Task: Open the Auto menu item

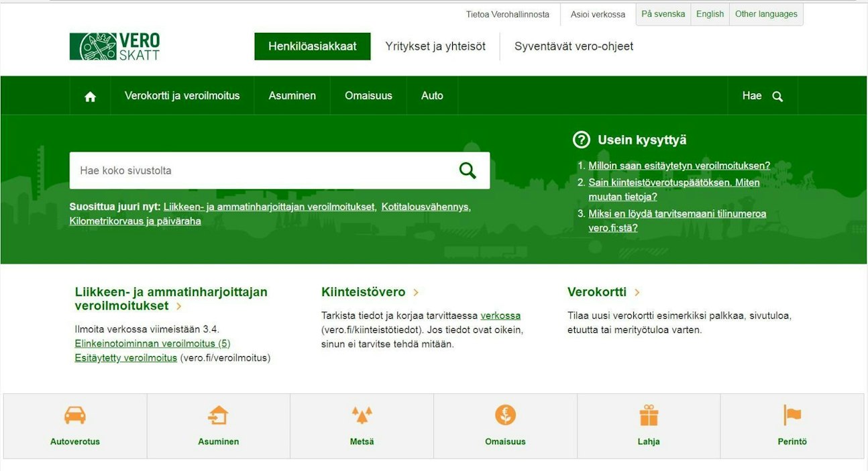Action: click(x=432, y=96)
